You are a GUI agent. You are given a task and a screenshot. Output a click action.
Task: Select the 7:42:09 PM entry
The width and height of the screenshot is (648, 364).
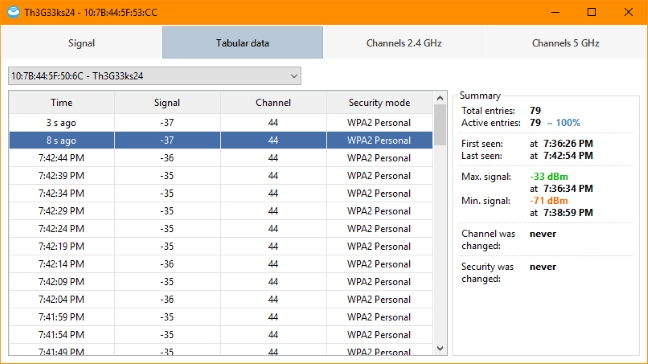coord(221,282)
